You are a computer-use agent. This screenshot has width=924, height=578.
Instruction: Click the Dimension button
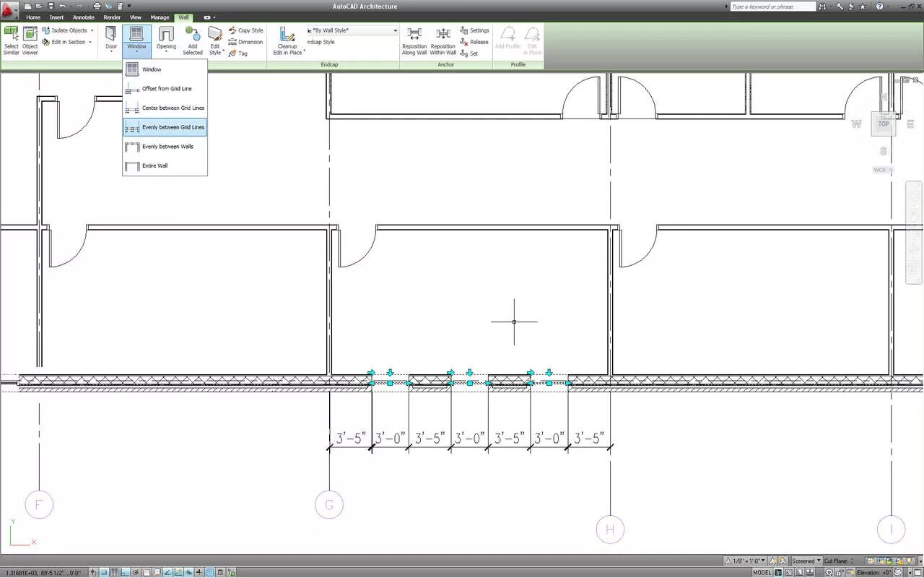click(x=245, y=42)
